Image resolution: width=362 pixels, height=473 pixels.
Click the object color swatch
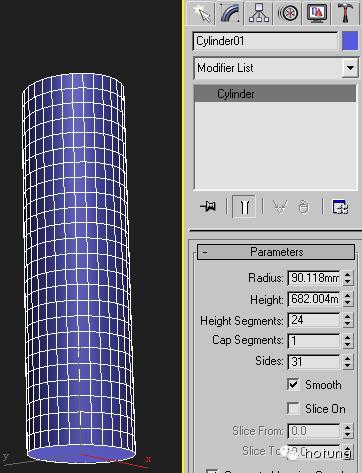coord(350,41)
